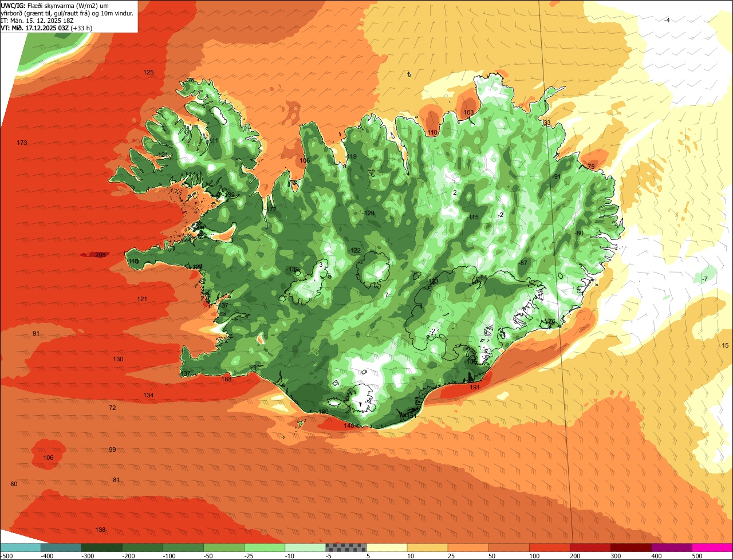Click the map value 191
Screen dimensions: 733x560
[475, 387]
